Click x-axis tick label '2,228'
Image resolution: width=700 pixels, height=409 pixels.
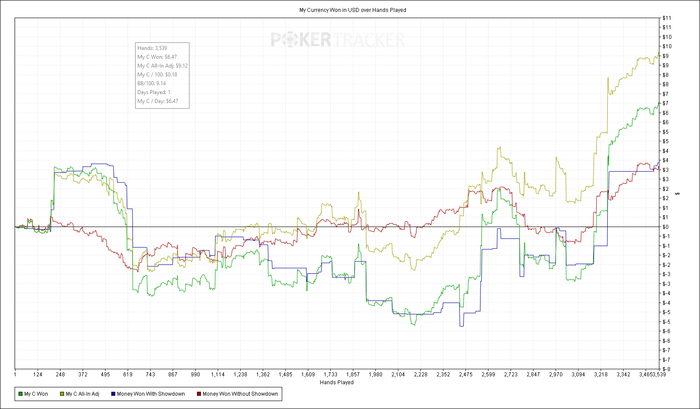tap(421, 375)
